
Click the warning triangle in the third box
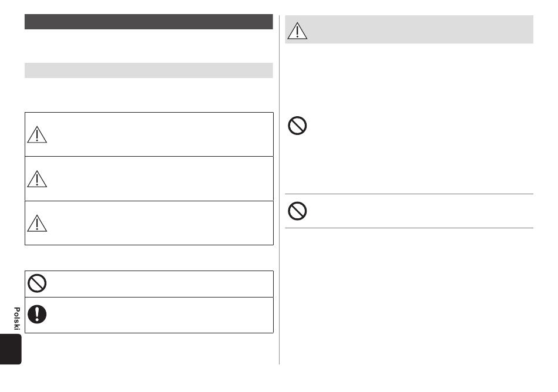36,222
